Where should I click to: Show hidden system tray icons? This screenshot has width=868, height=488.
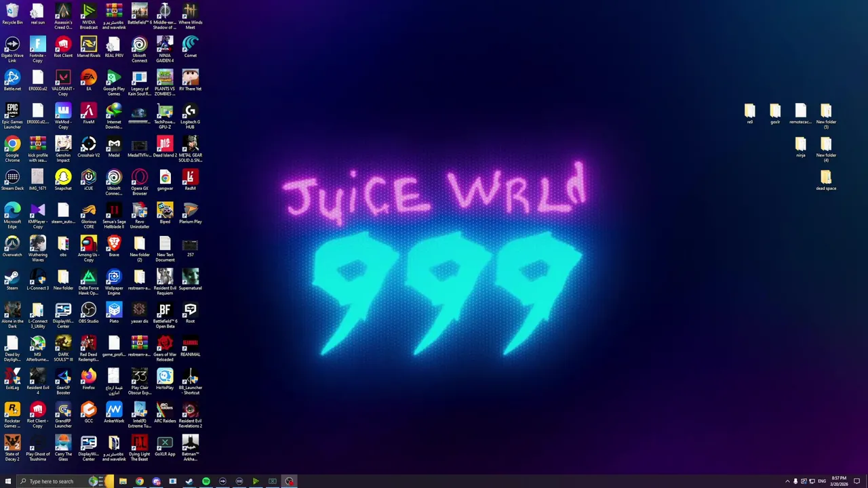[x=787, y=481]
